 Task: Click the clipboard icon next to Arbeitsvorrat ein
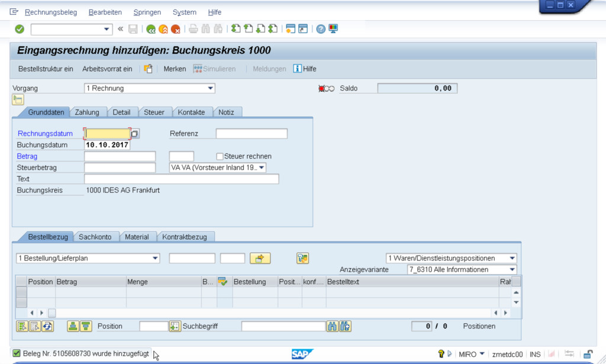click(x=148, y=69)
